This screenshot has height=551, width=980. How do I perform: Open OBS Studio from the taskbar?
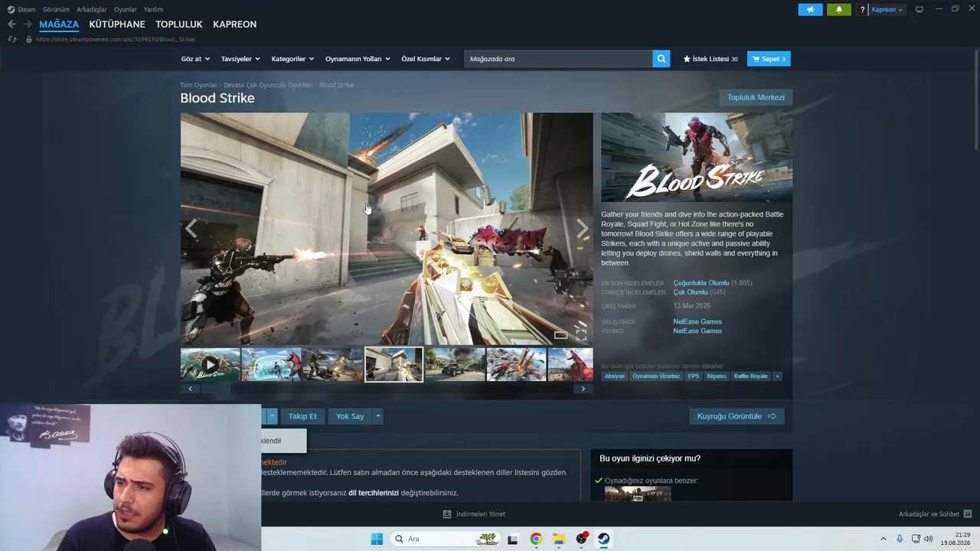582,539
